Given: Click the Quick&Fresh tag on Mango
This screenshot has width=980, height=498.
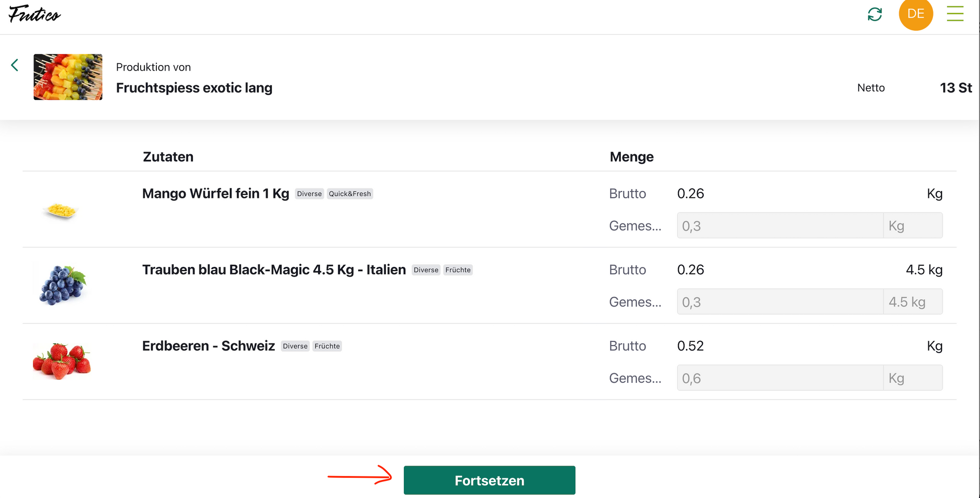Looking at the screenshot, I should (350, 194).
